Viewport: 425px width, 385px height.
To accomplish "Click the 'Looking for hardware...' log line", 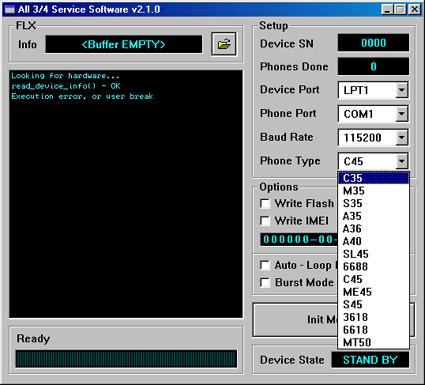I will (x=65, y=76).
